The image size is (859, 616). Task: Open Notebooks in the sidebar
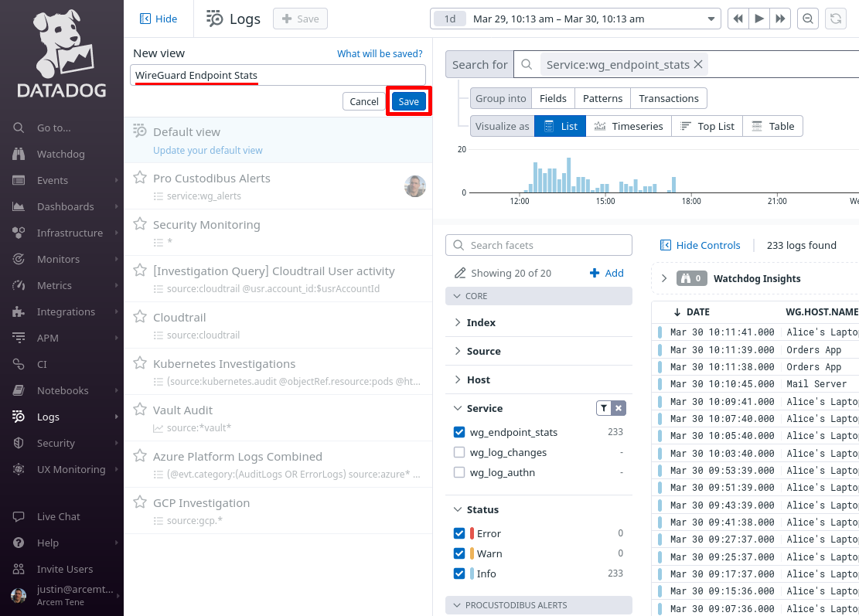63,390
